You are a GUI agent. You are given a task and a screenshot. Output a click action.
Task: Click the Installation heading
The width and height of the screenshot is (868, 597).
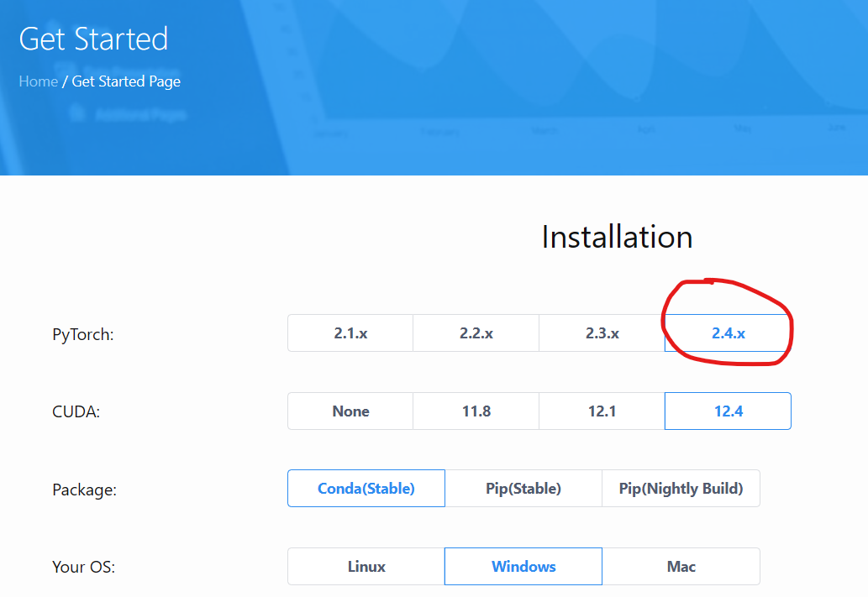coord(617,238)
